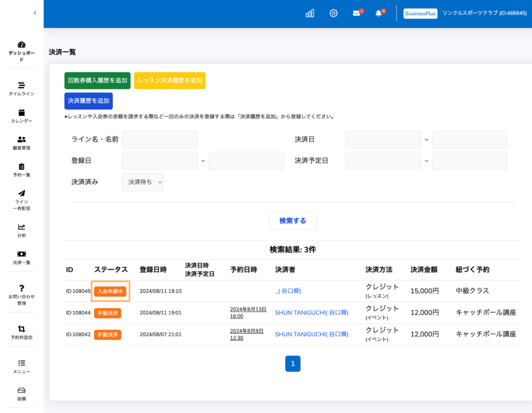Open payer link _(谷口舜) for ID:108045
Viewport: 532px width, 413px height.
click(288, 291)
